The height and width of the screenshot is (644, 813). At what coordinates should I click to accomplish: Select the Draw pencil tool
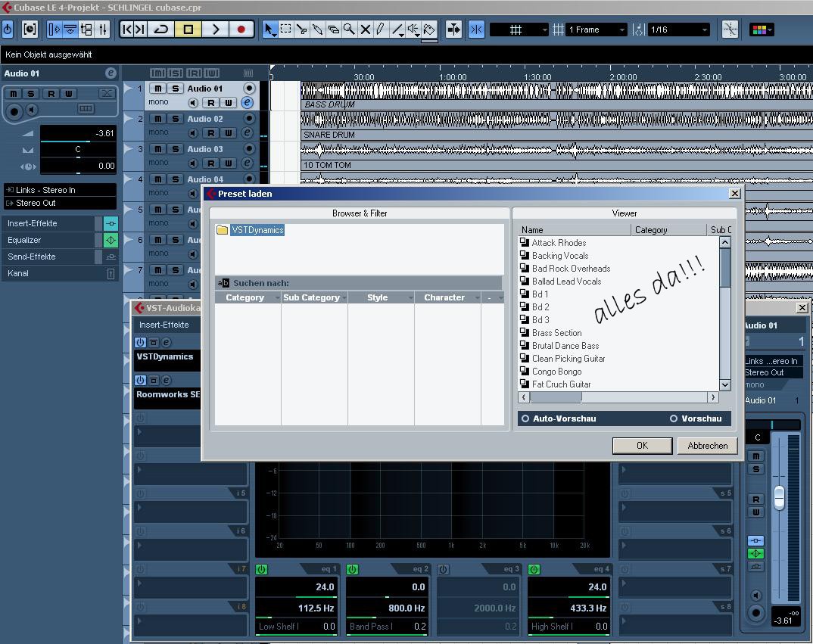pyautogui.click(x=381, y=29)
